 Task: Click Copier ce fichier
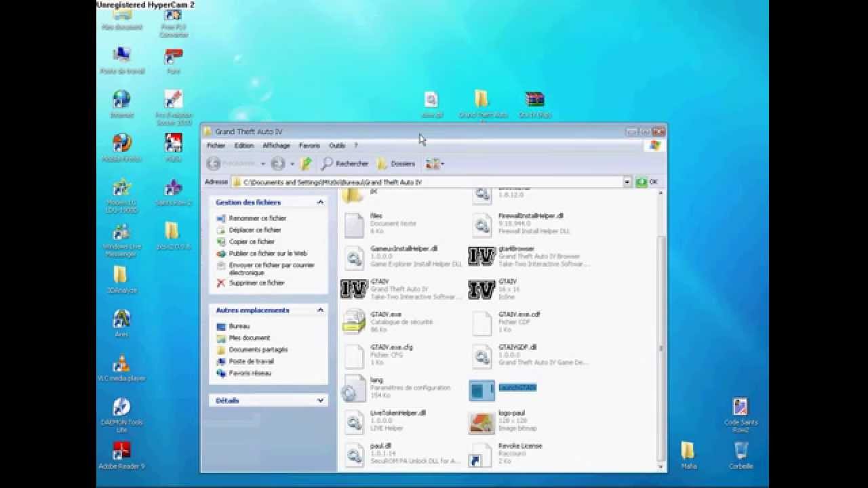coord(252,241)
